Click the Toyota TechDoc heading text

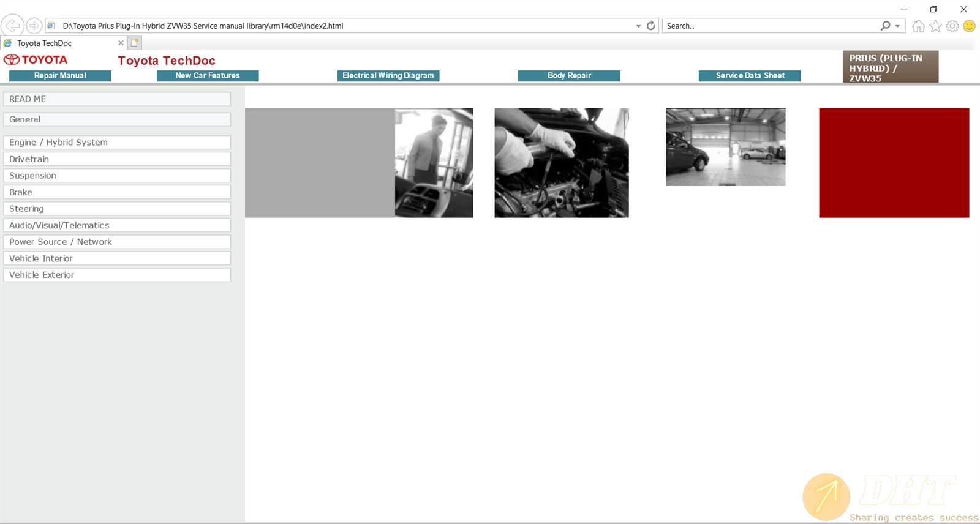pyautogui.click(x=167, y=61)
